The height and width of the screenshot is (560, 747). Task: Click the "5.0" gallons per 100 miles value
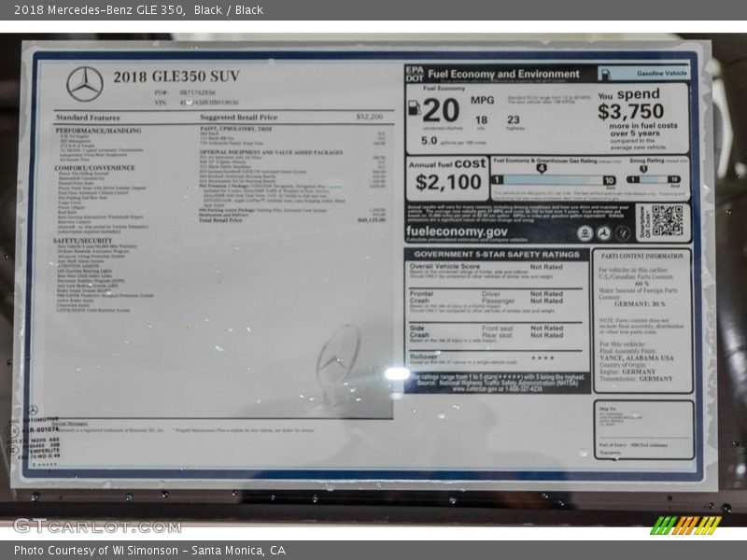tap(429, 141)
